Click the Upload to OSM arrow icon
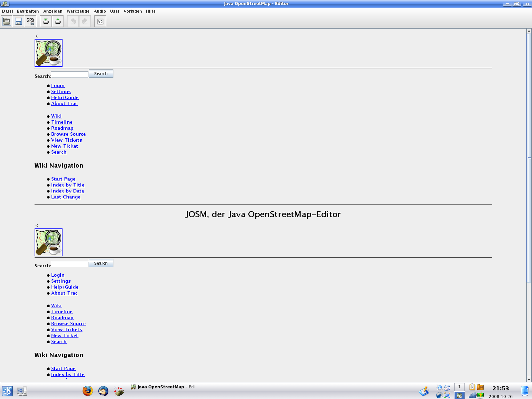The image size is (532, 399). tap(58, 21)
